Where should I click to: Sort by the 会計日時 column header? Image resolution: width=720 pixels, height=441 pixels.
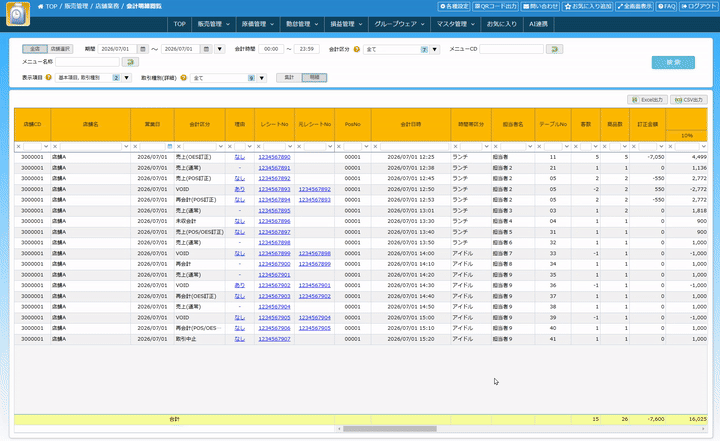[x=411, y=124]
